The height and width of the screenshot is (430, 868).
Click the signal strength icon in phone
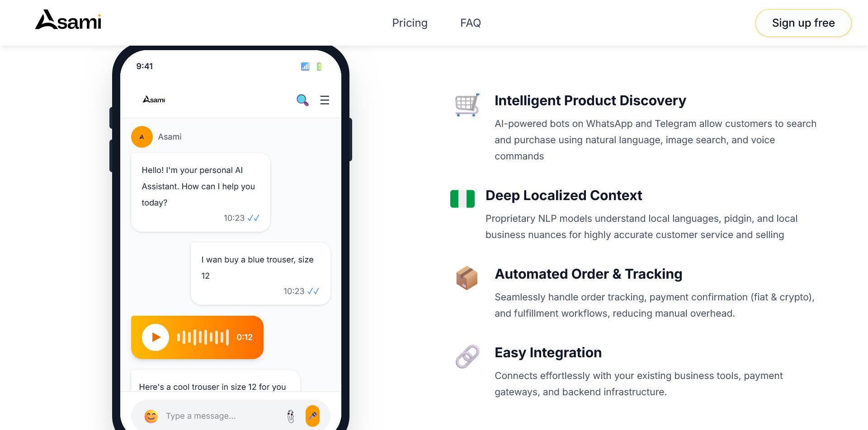click(x=305, y=66)
